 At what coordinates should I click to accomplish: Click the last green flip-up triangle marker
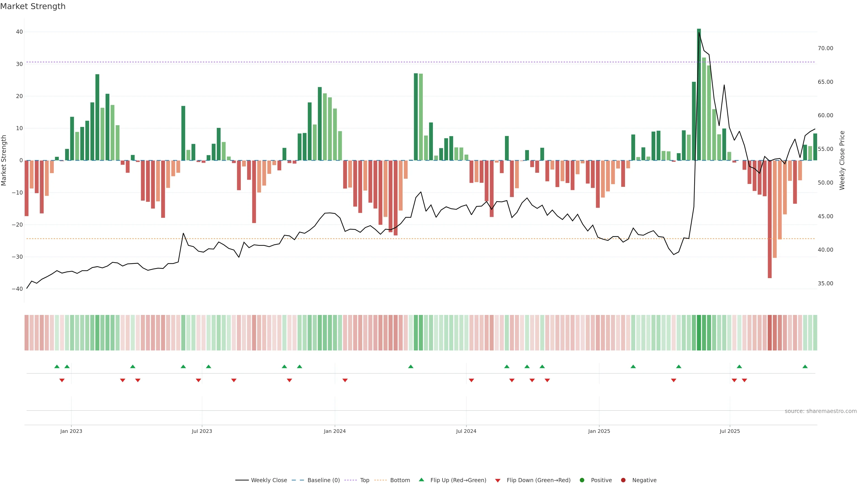pyautogui.click(x=805, y=366)
